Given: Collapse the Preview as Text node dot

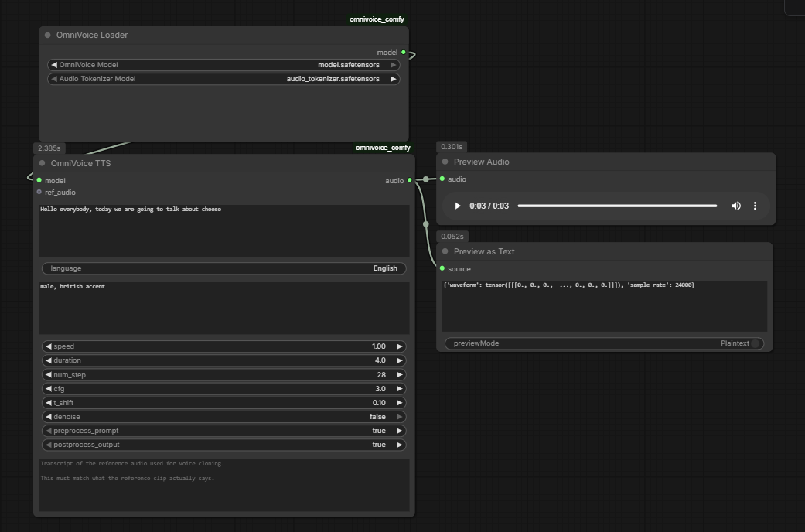Looking at the screenshot, I should pos(445,251).
